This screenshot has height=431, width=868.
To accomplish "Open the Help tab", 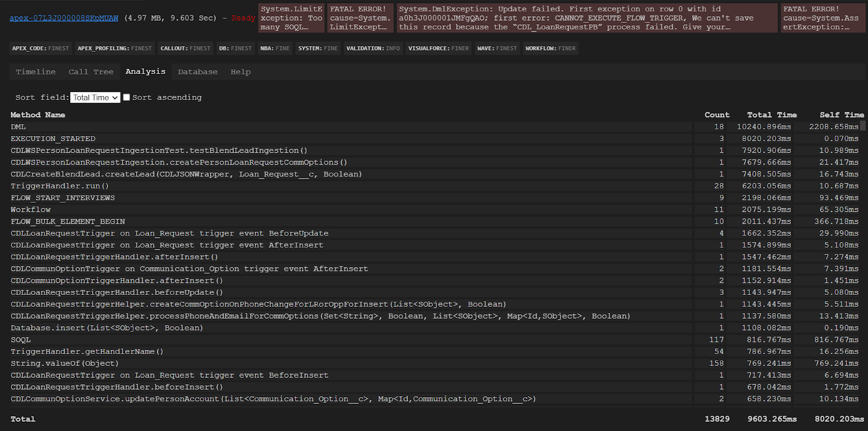I will pos(240,72).
